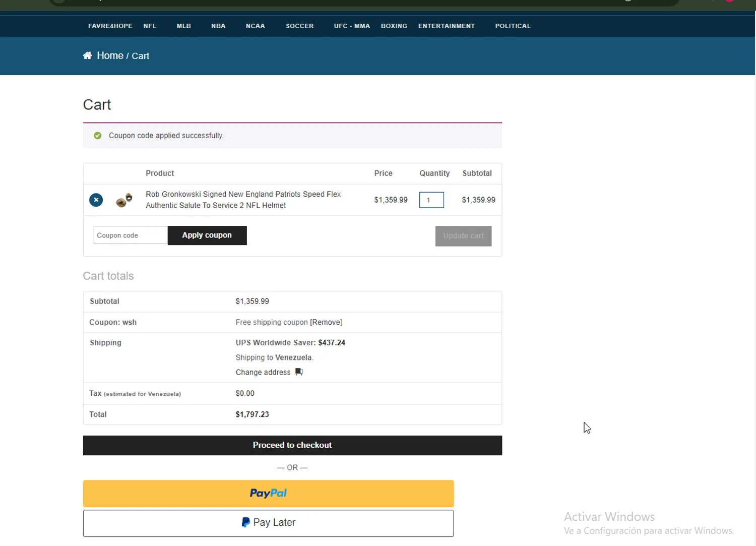
Task: Click the Cart totals heading
Action: pos(108,276)
